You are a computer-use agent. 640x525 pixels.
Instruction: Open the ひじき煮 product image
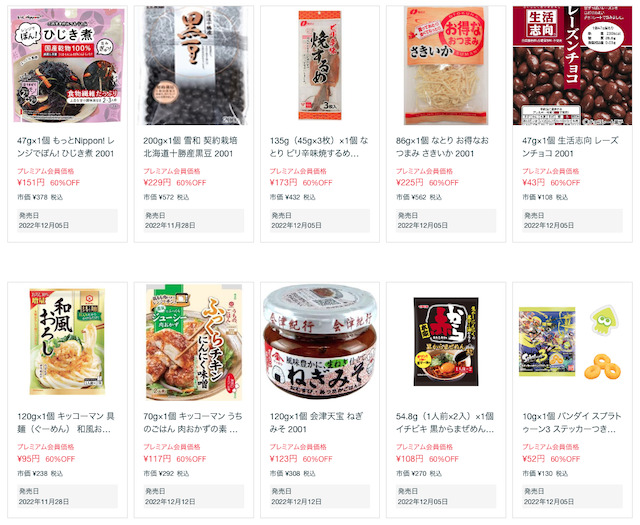pyautogui.click(x=67, y=65)
